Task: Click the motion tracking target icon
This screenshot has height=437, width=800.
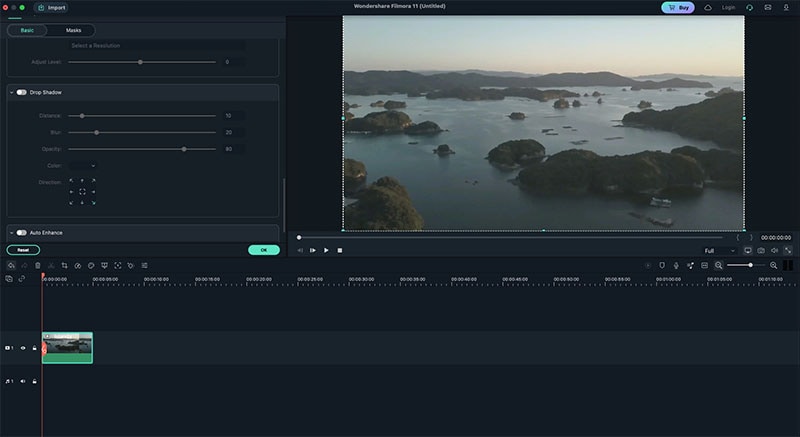Action: (118, 265)
